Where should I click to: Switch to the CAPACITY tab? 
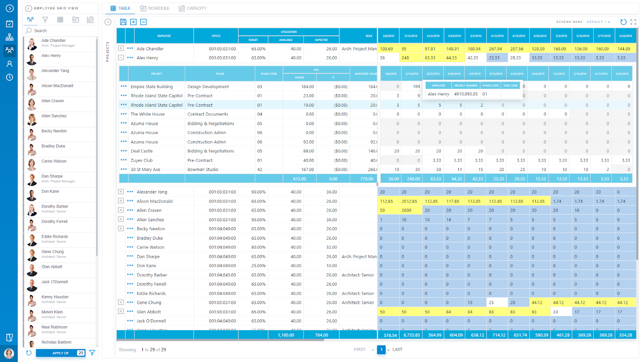192,8
